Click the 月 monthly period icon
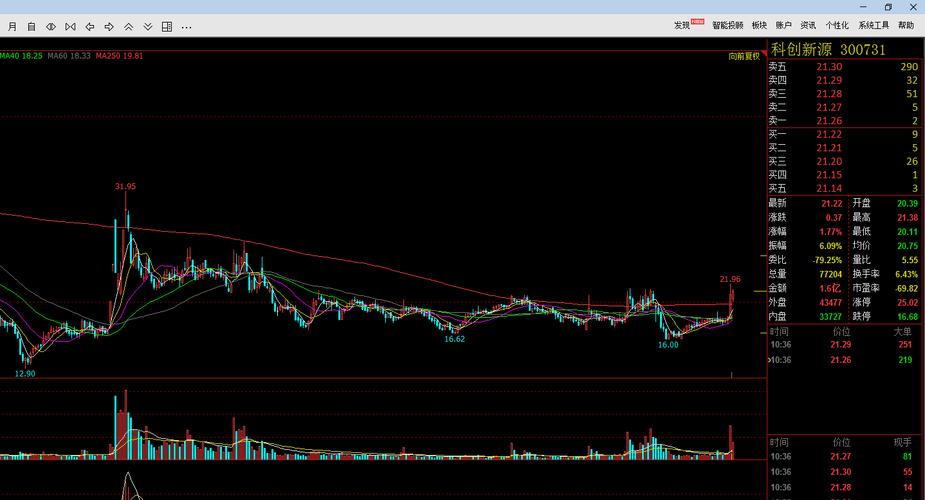 12,26
